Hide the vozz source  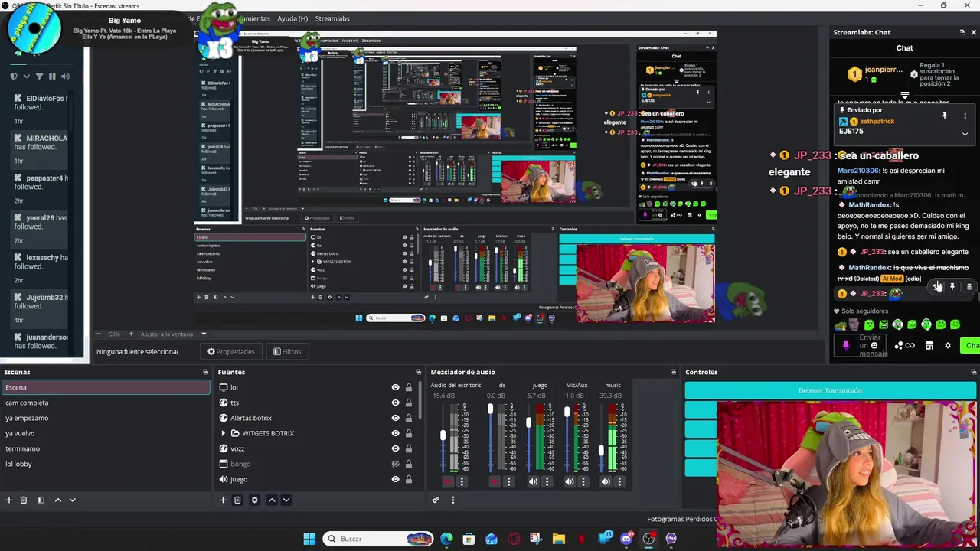click(x=395, y=448)
